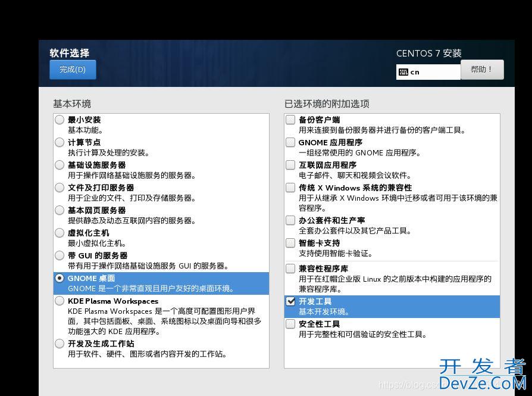Select the 基本网页服务器 radio button
This screenshot has width=532, height=396.
click(60, 210)
